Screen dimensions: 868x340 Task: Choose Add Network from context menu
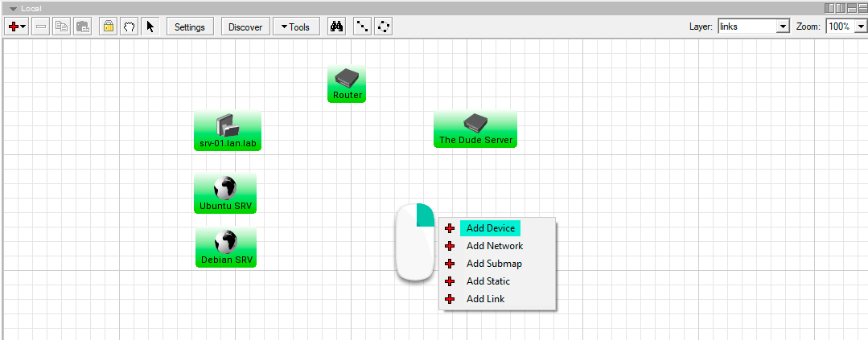tap(495, 246)
